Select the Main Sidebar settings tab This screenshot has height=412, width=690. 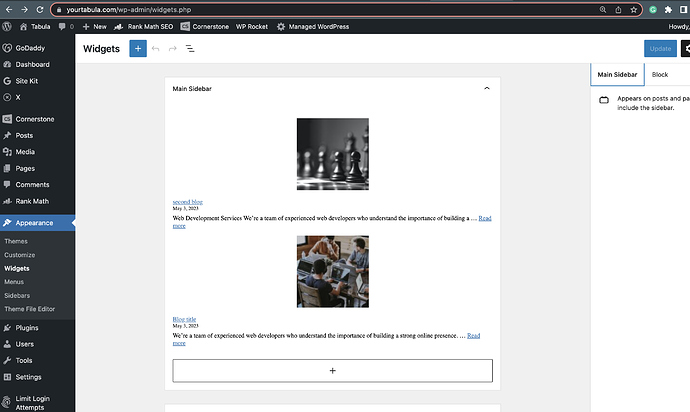[617, 75]
